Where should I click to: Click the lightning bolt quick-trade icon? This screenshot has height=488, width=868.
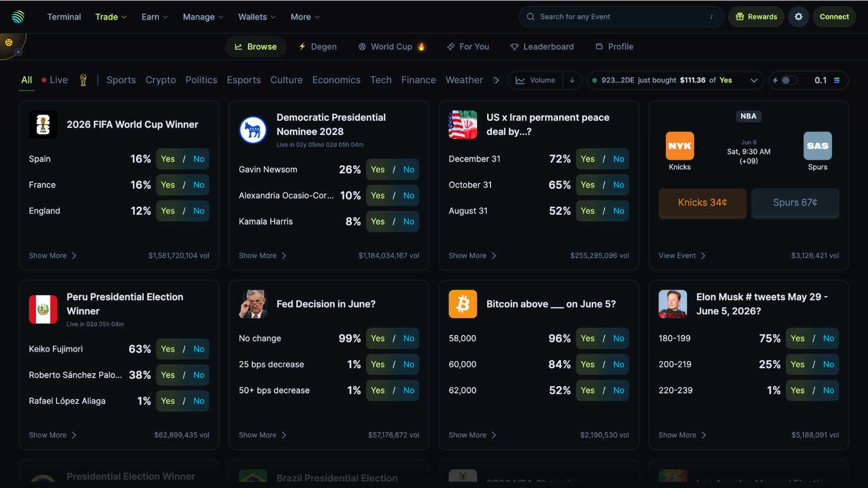775,80
